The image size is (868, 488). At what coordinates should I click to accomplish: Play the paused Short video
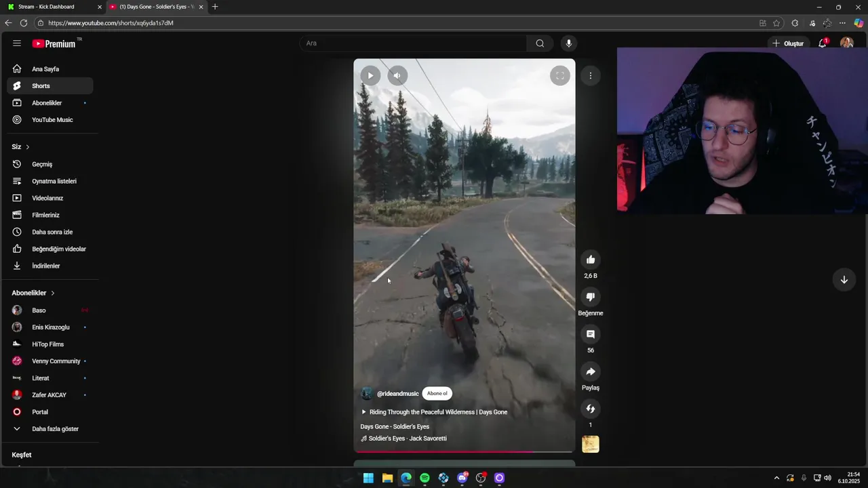coord(370,76)
